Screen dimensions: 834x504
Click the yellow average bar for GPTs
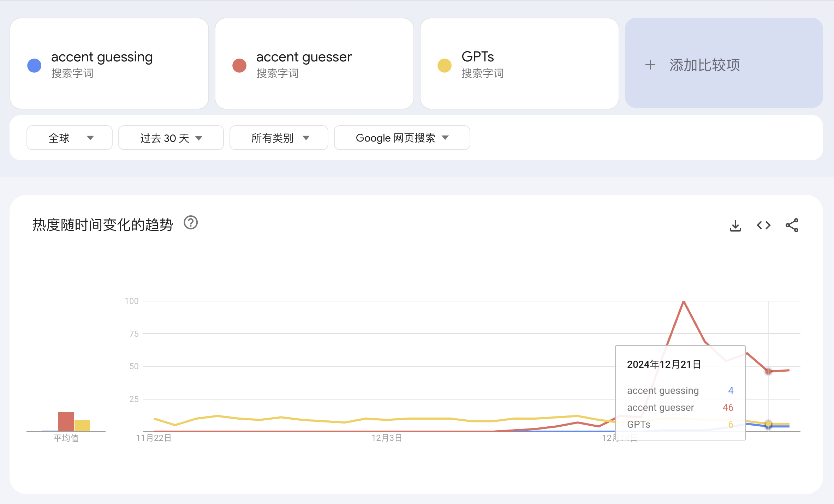click(x=82, y=426)
